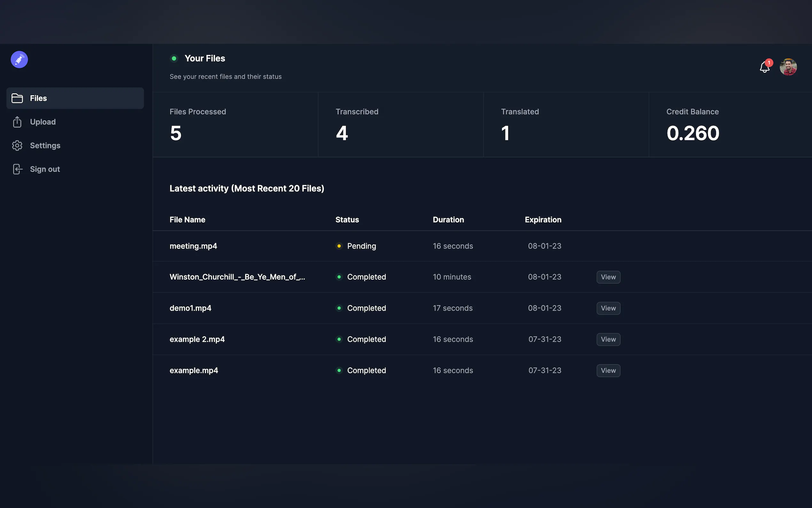Click the Settings gear icon
The height and width of the screenshot is (508, 812).
tap(17, 146)
